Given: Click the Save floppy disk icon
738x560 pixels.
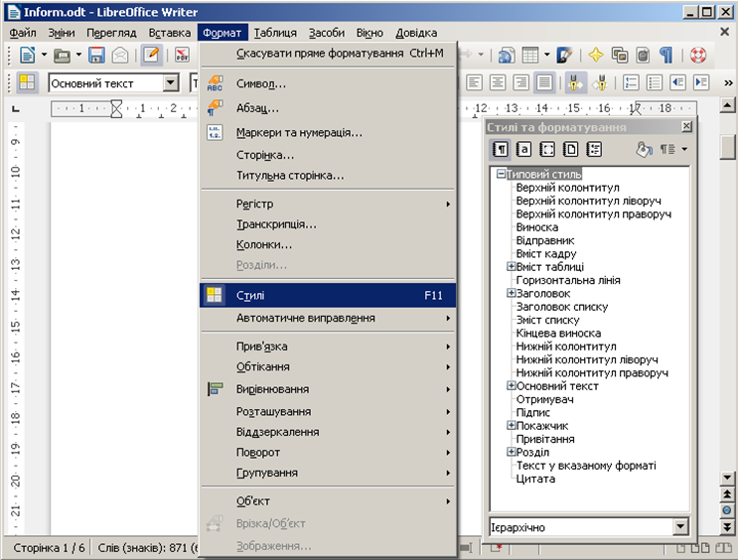Looking at the screenshot, I should pos(96,55).
